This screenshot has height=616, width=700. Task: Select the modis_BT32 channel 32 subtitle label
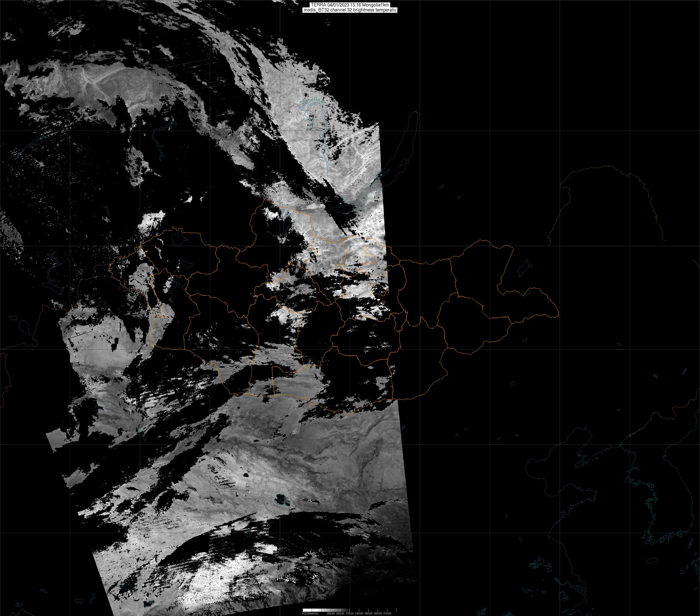pos(350,10)
